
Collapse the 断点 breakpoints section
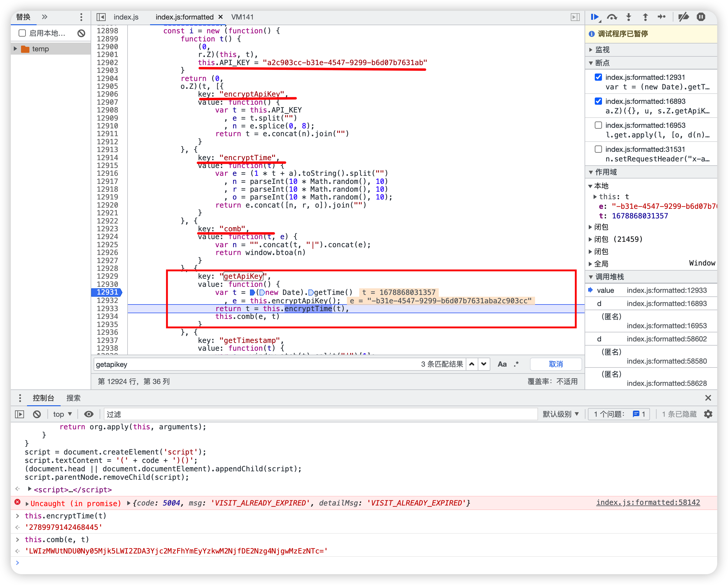(x=591, y=63)
